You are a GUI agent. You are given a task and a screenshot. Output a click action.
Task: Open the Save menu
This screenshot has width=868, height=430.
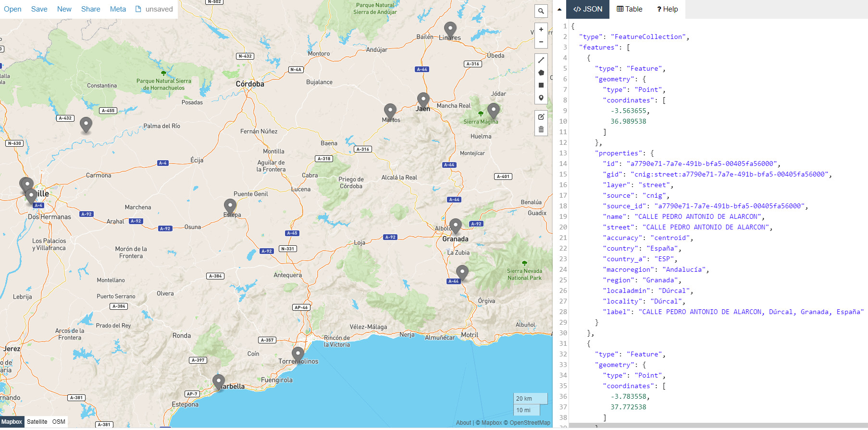point(39,9)
